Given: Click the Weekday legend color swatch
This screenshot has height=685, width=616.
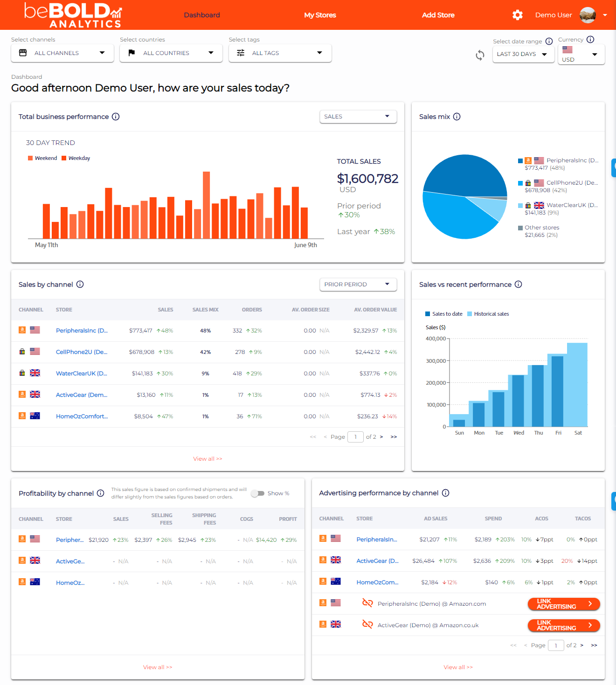Looking at the screenshot, I should point(64,158).
